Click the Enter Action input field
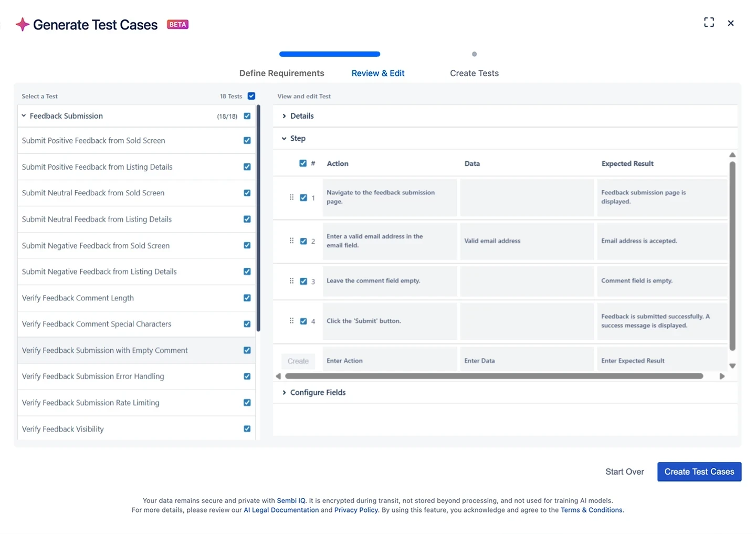Image resolution: width=756 pixels, height=534 pixels. pyautogui.click(x=389, y=361)
